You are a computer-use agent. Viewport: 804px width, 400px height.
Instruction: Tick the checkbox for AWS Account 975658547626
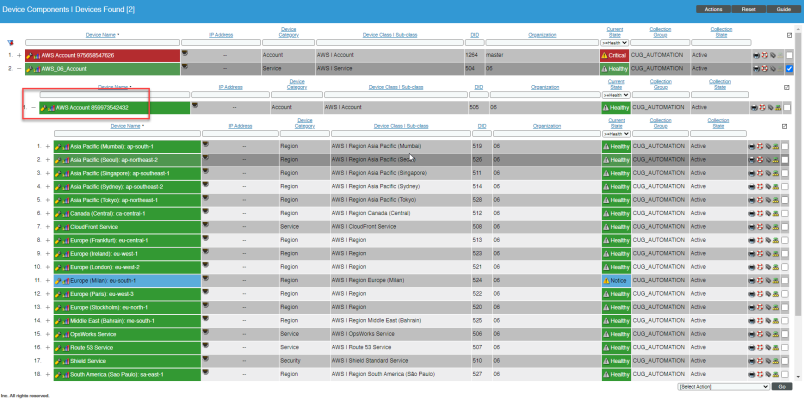(x=789, y=55)
